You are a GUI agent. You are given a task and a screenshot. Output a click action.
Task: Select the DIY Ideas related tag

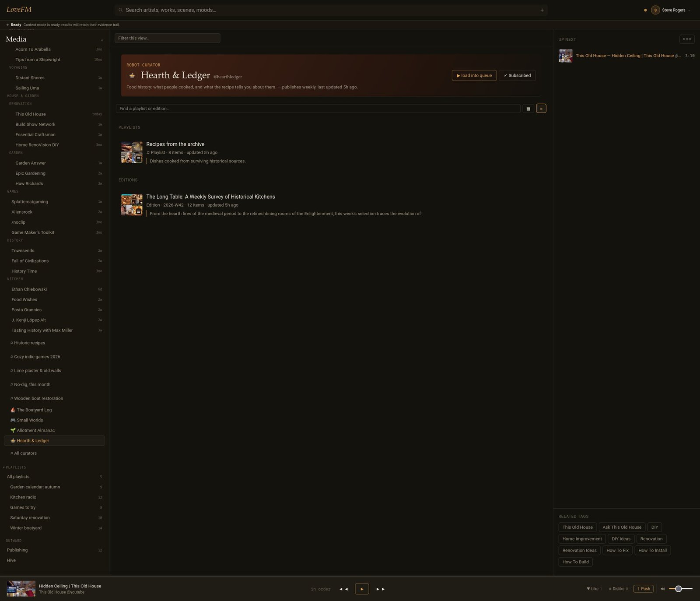point(621,539)
